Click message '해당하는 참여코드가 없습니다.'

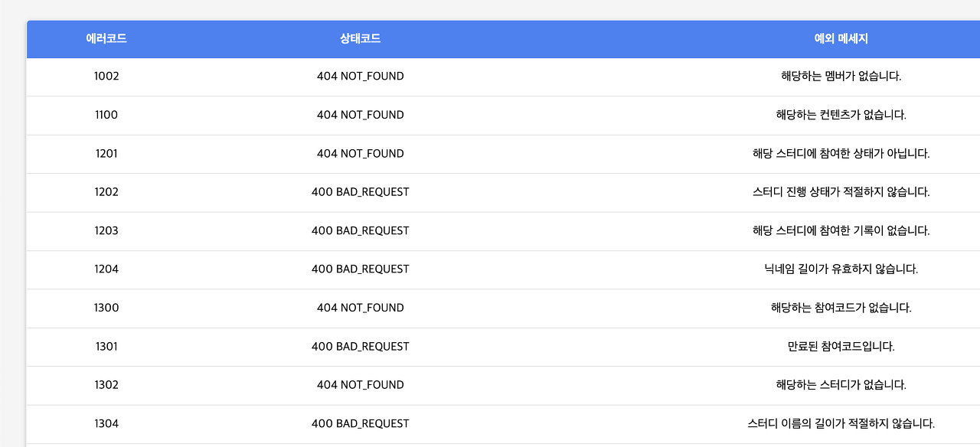click(841, 308)
